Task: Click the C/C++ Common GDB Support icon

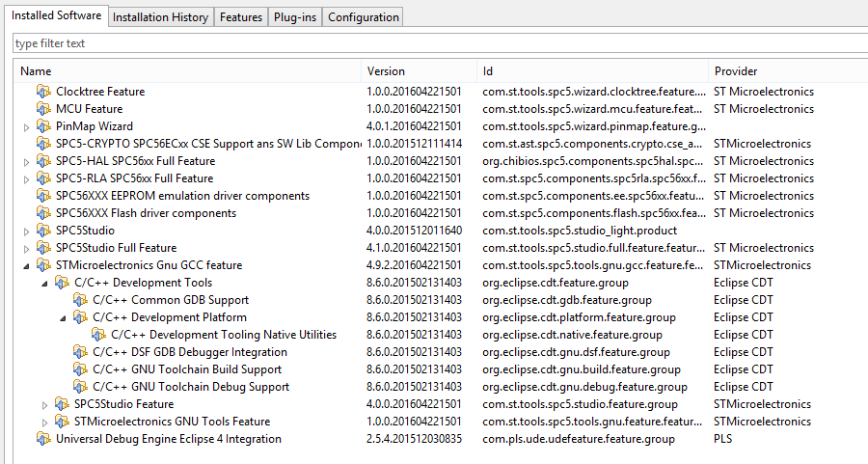Action: coord(80,300)
